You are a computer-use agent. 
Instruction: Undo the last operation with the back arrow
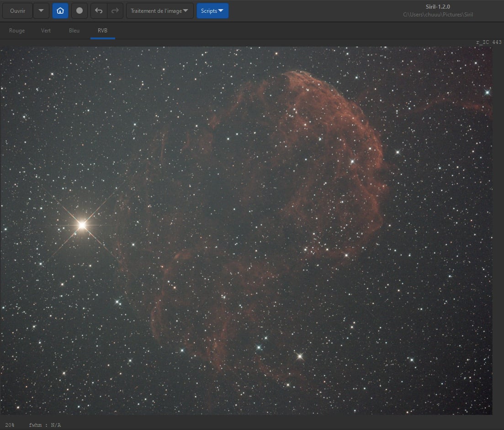point(99,11)
